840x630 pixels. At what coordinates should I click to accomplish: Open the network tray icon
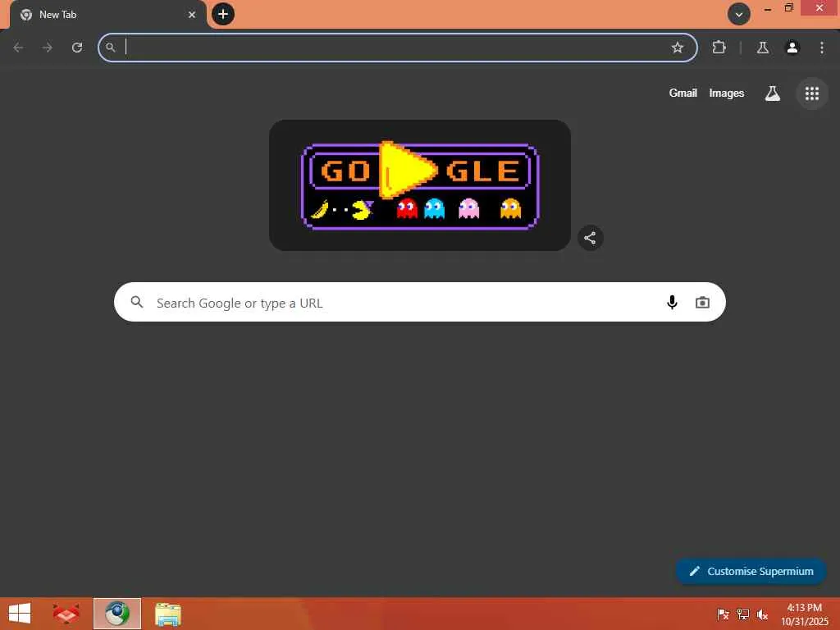coord(743,614)
